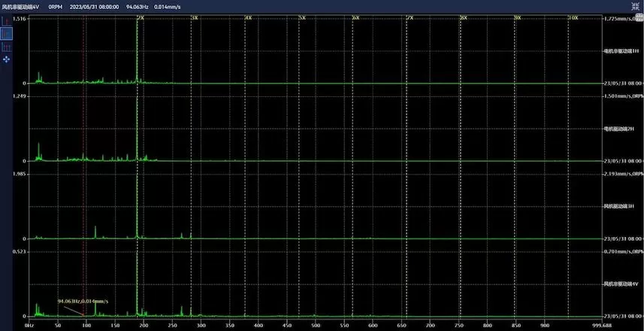Click the 10X harmonic marker label
Viewport: 644px width, 331px height.
click(573, 17)
